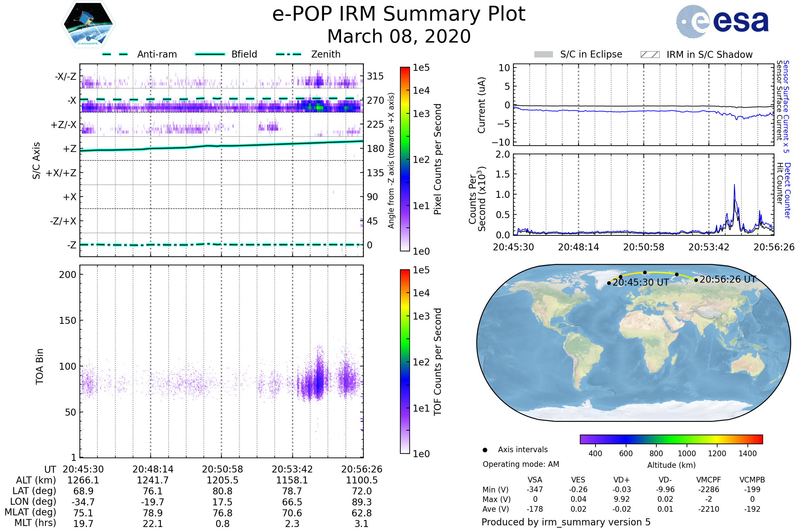Click the March 08, 2020 date heading
Image resolution: width=798 pixels, height=532 pixels.
(399, 37)
